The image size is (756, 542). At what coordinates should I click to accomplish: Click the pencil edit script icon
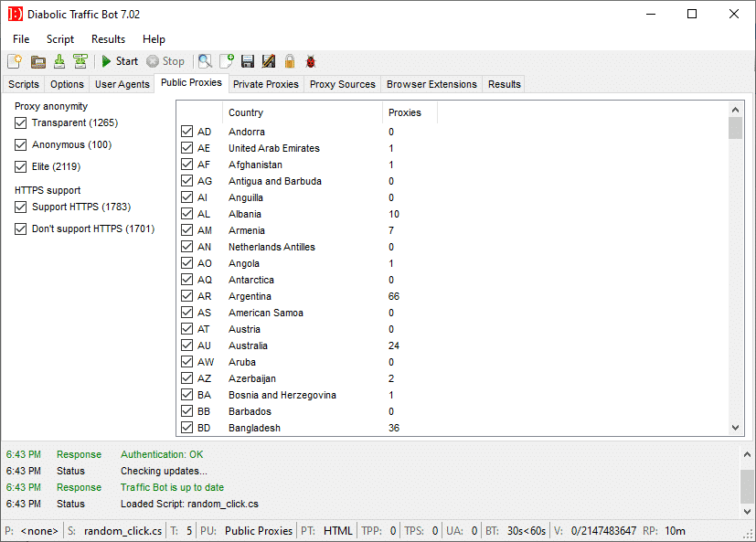coord(269,61)
